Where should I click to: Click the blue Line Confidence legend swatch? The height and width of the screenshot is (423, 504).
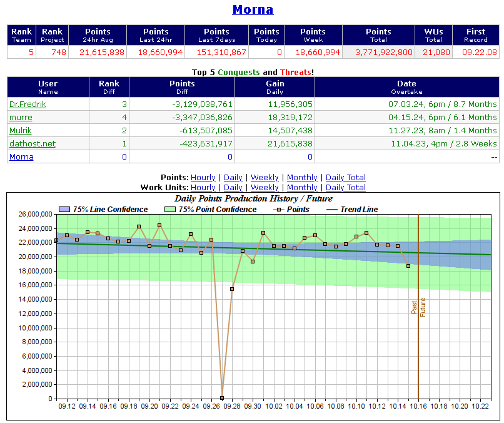click(x=64, y=210)
